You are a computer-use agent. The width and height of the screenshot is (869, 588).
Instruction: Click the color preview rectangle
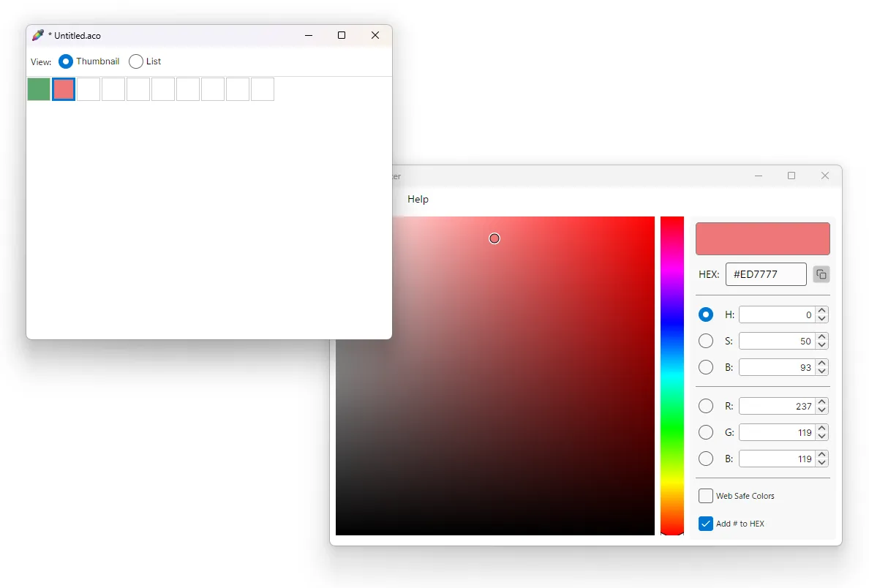(x=762, y=238)
